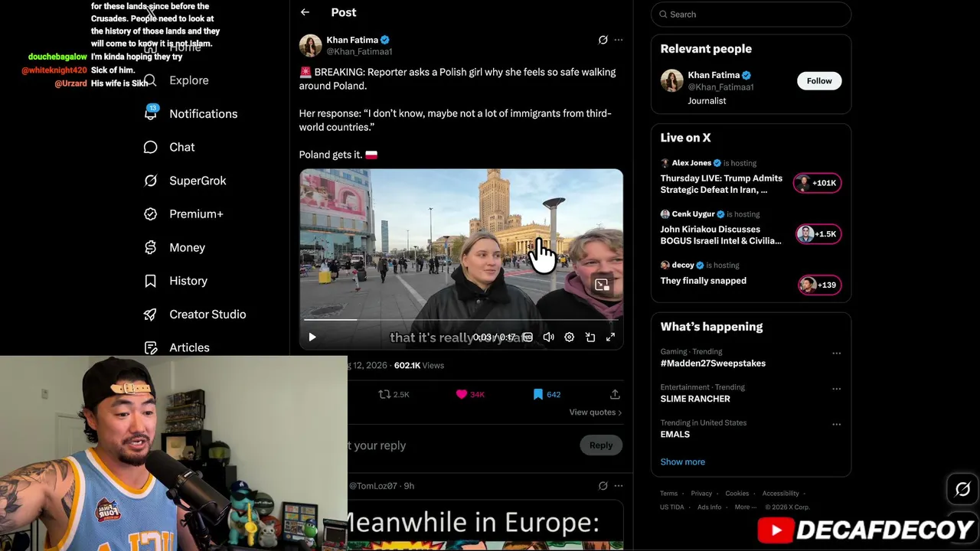Open Khan Fatima's avatar in the post
This screenshot has height=551, width=980.
pyautogui.click(x=310, y=45)
